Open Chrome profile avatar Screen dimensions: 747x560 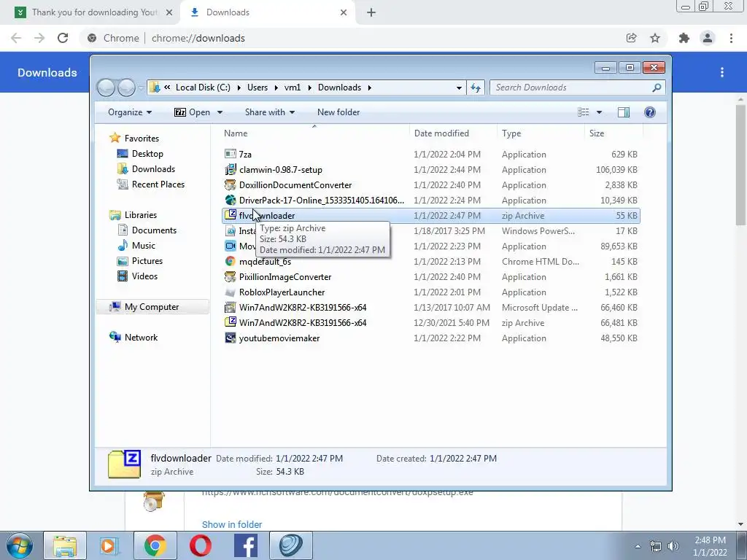point(708,38)
